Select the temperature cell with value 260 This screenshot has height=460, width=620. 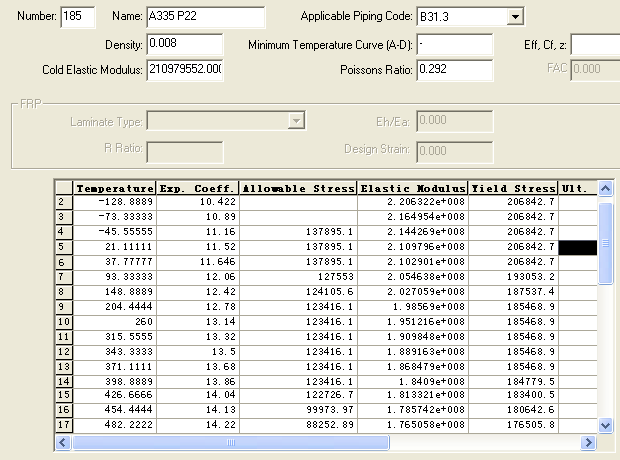[115, 323]
